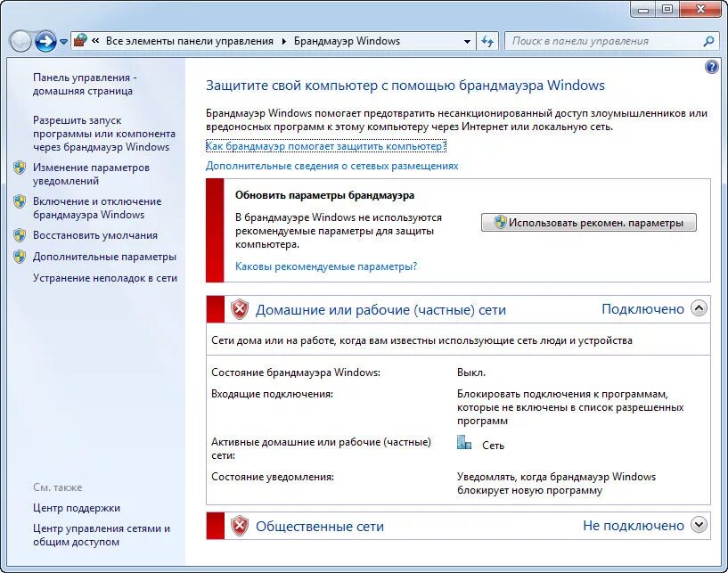Viewport: 728px width, 573px height.
Task: Open the address bar history dropdown
Action: 467,42
